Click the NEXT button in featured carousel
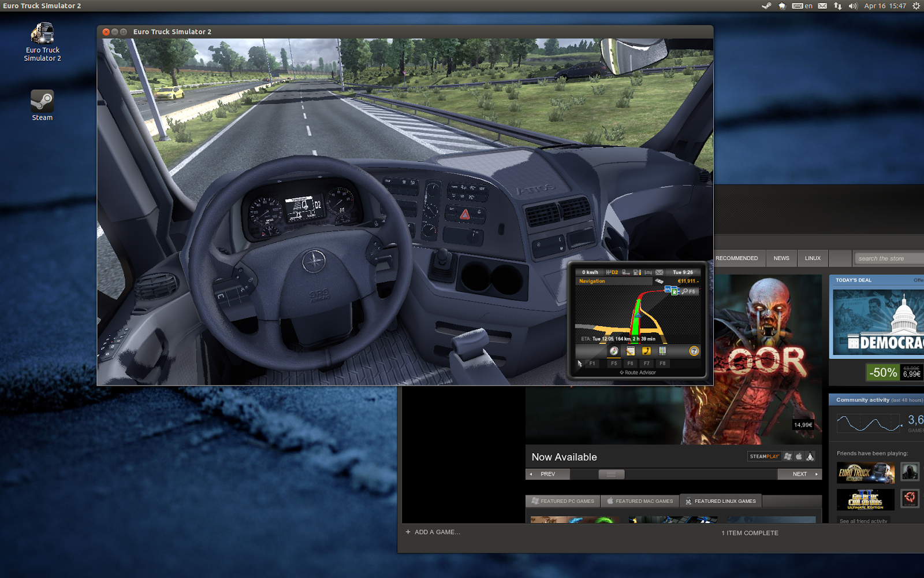 click(x=800, y=474)
